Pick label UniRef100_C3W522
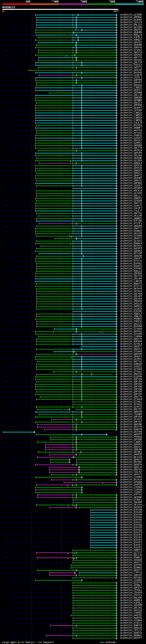 click(131, 87)
